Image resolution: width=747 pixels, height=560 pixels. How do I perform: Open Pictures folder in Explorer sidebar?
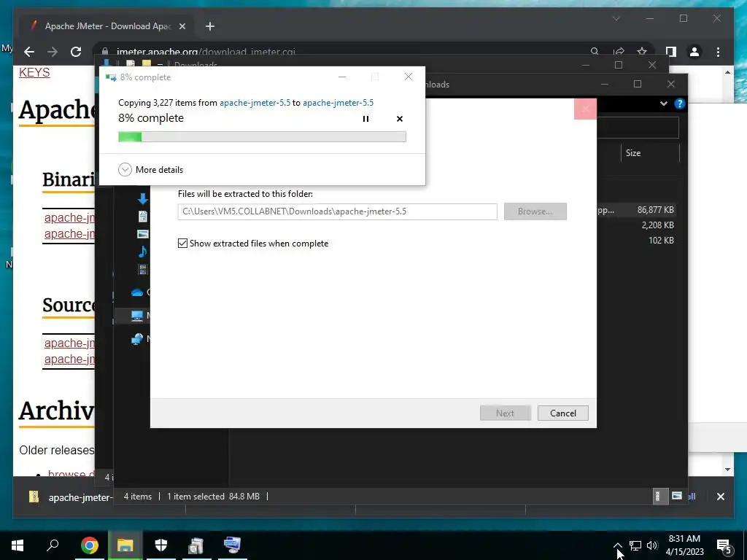[142, 234]
